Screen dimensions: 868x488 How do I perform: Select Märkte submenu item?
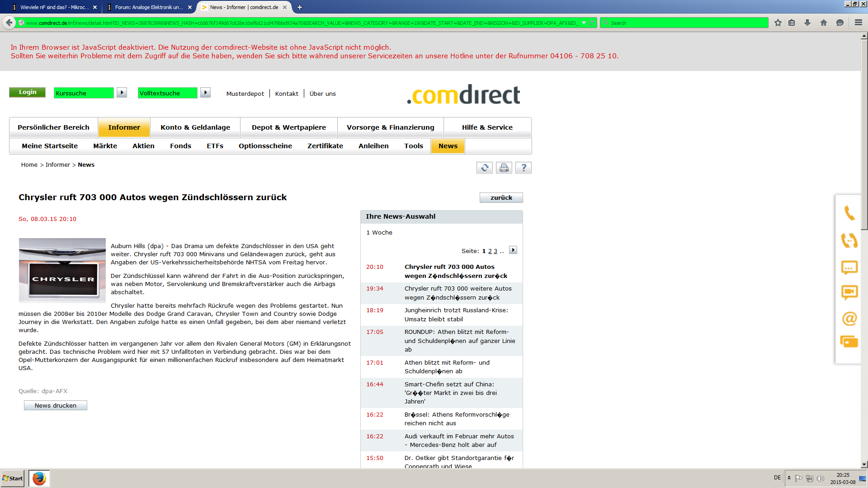click(x=105, y=146)
